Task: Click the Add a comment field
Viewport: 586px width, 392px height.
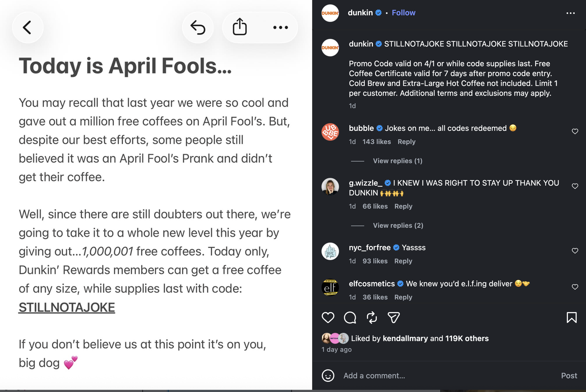Action: click(427, 376)
